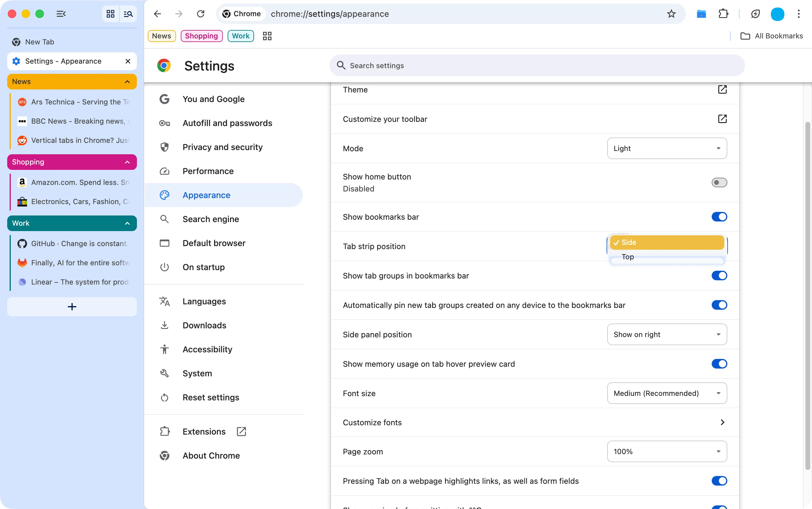Disable Show bookmarks bar
Screen dimensions: 812x509
click(719, 217)
